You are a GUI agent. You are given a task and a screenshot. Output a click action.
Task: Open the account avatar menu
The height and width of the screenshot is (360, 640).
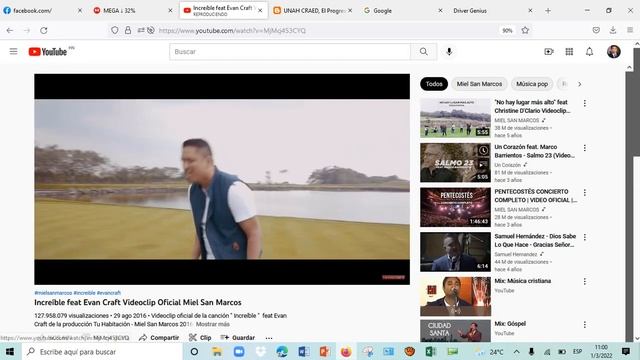(x=613, y=51)
